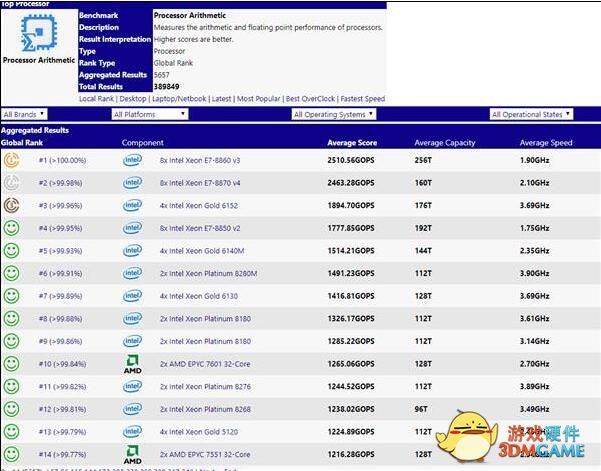This screenshot has height=471, width=601.
Task: Click the silver medal icon for rank #2
Action: click(11, 183)
